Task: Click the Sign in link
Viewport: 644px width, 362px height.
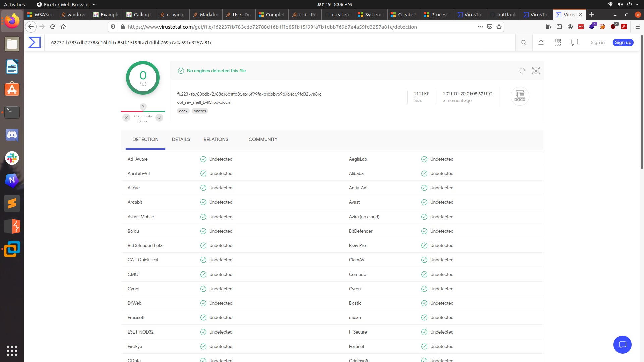Action: tap(598, 42)
